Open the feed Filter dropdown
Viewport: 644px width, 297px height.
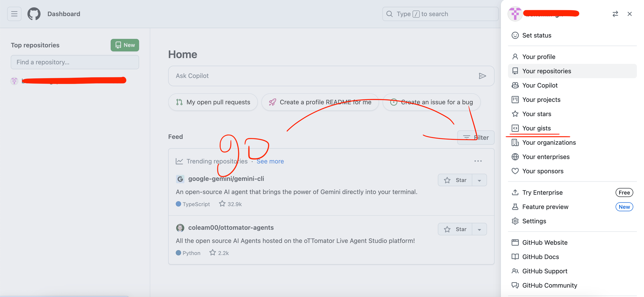point(476,138)
